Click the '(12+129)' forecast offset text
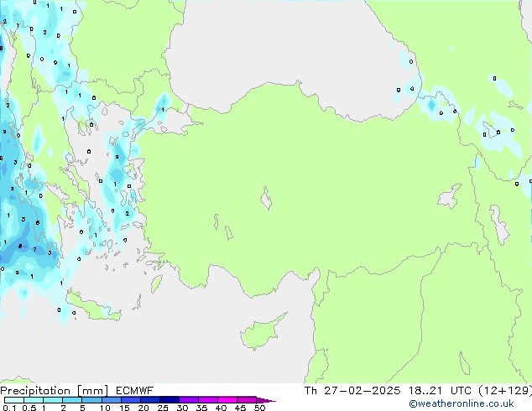This screenshot has width=532, height=411. click(505, 391)
